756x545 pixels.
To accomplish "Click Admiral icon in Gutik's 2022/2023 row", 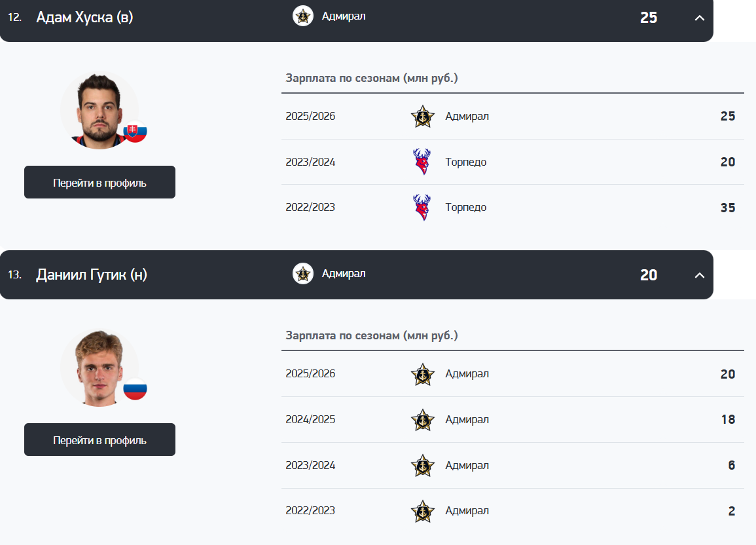I will [x=422, y=511].
